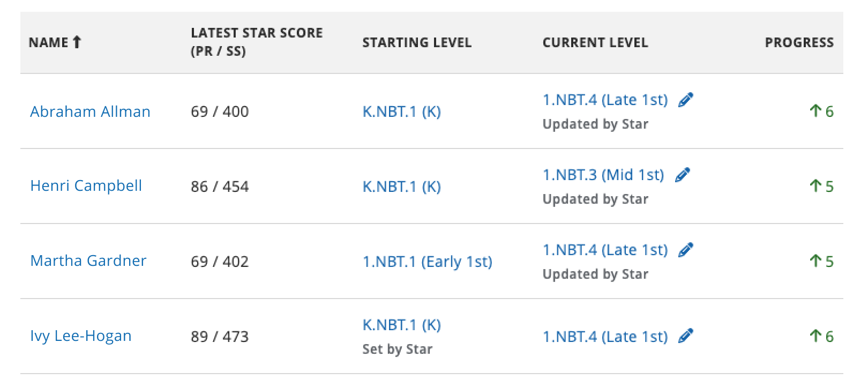Select the Henri Campbell name link
868x387 pixels.
[x=87, y=186]
